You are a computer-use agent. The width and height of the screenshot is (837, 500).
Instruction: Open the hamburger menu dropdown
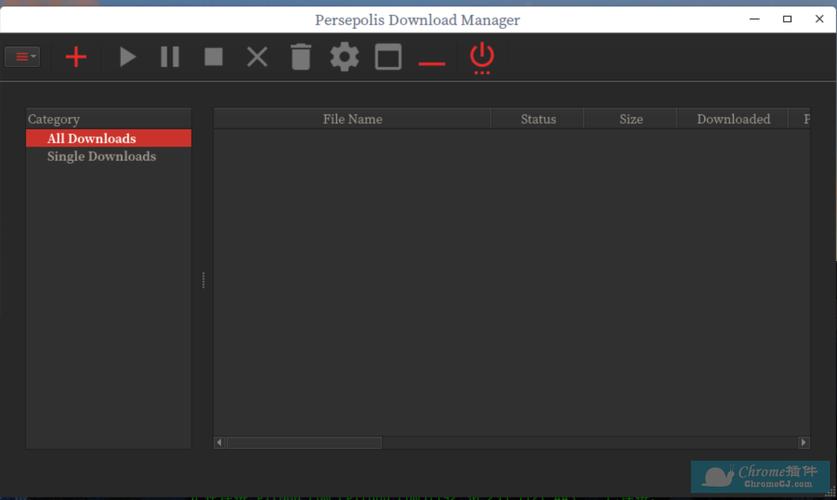coord(22,57)
